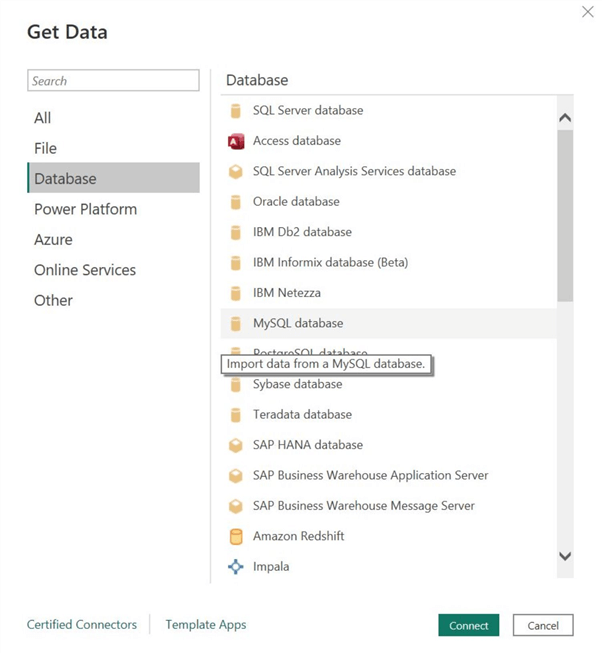Click the SAP HANA database icon
The width and height of the screenshot is (602, 653).
[x=236, y=445]
